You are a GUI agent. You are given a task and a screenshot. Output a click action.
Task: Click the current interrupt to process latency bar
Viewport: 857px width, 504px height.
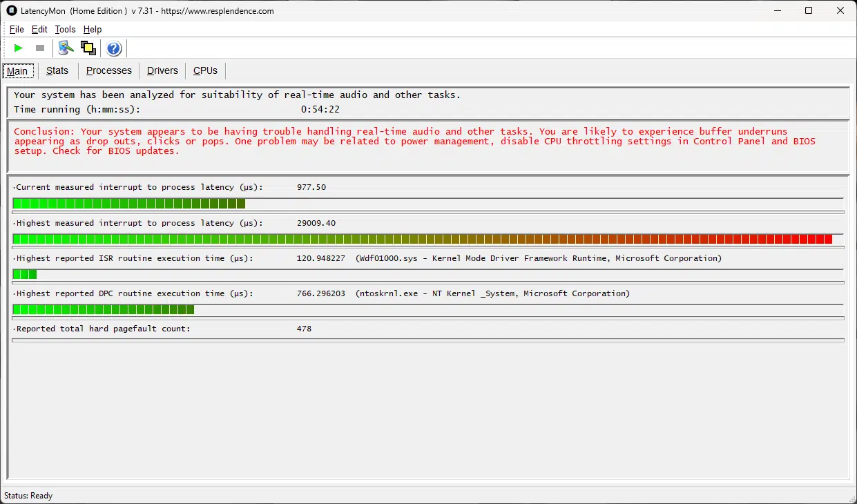(x=428, y=204)
